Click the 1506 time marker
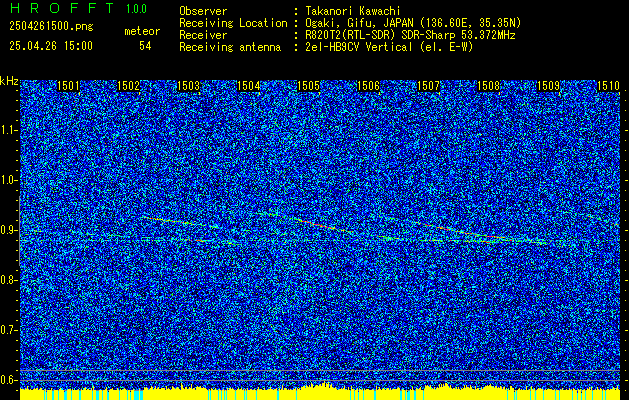The width and height of the screenshot is (629, 400). pyautogui.click(x=368, y=86)
